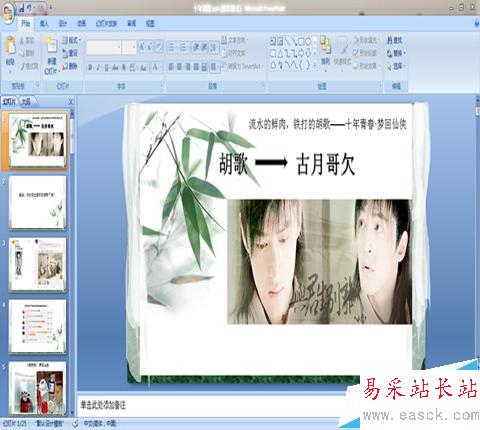Open the round Office button menu
480x430 pixels.
click(8, 13)
